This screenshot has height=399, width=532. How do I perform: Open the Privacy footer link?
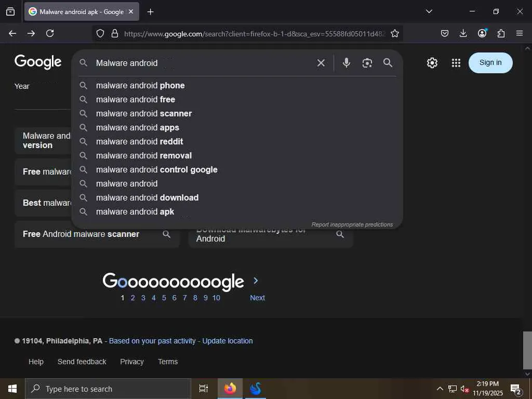tap(132, 362)
